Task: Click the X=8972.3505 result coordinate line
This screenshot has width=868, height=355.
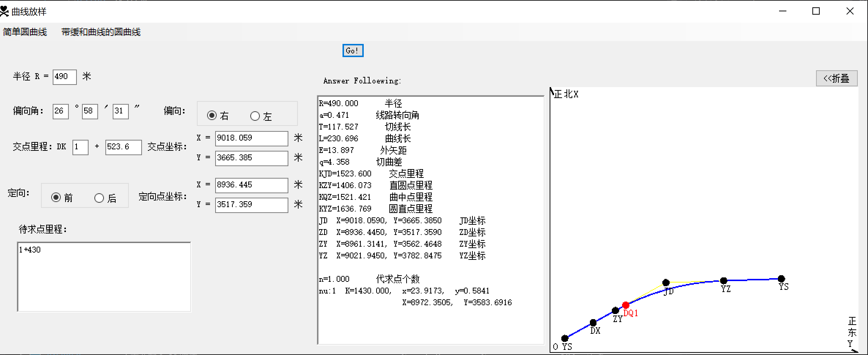Action: point(457,302)
